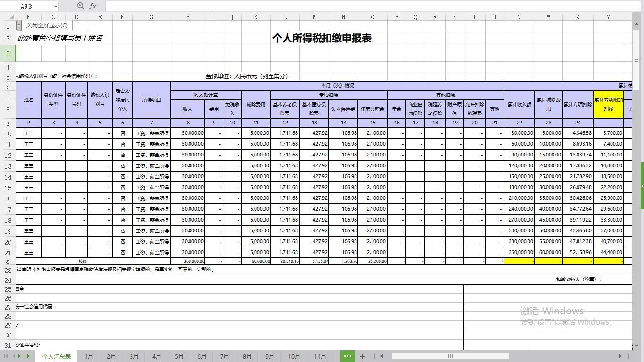Click the 4,346.58 cell in row 10
644x362 pixels.
[x=578, y=133]
